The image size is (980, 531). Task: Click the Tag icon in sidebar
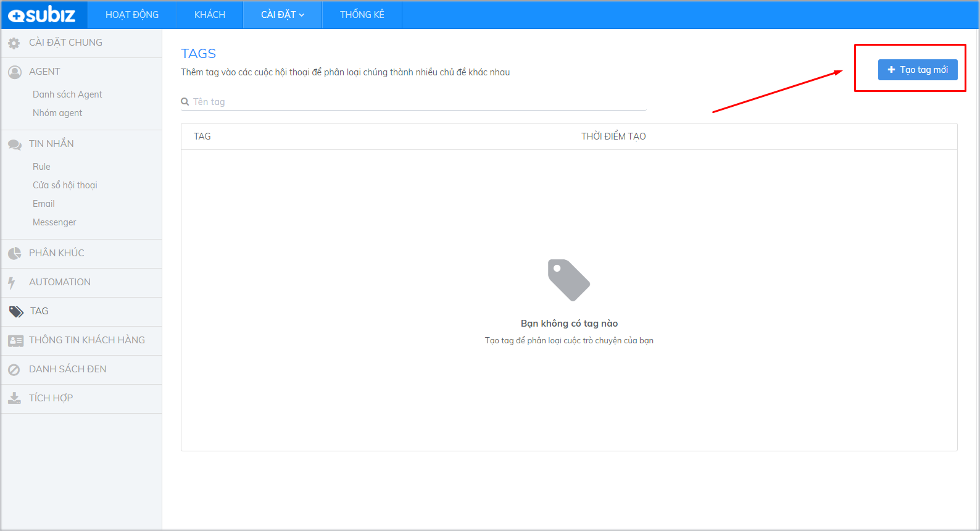[16, 312]
